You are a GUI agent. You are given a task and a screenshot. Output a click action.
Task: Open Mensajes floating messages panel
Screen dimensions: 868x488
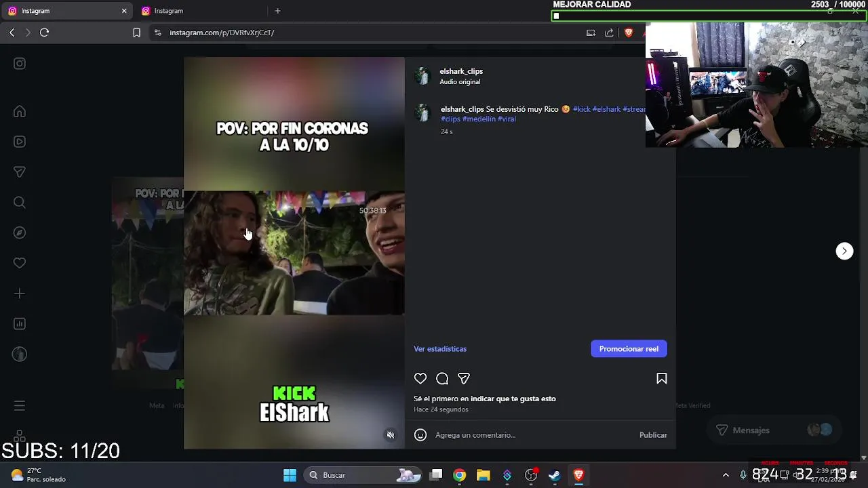(x=774, y=430)
